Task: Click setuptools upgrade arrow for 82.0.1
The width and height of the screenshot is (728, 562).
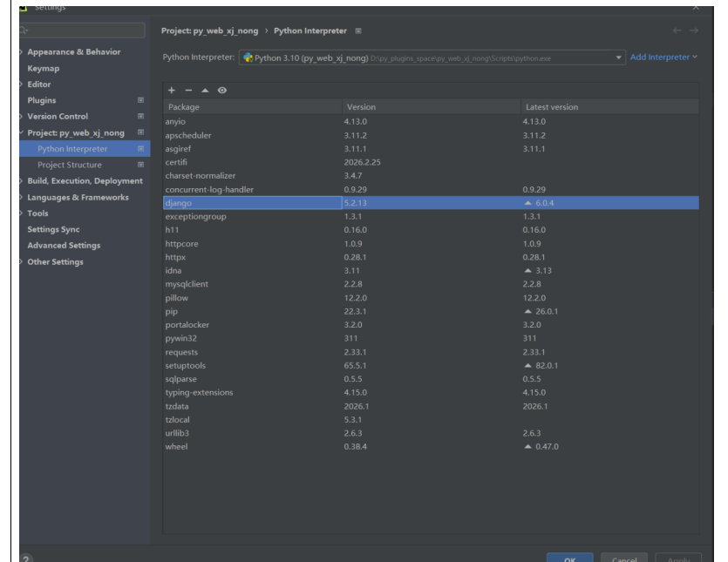Action: click(x=527, y=366)
